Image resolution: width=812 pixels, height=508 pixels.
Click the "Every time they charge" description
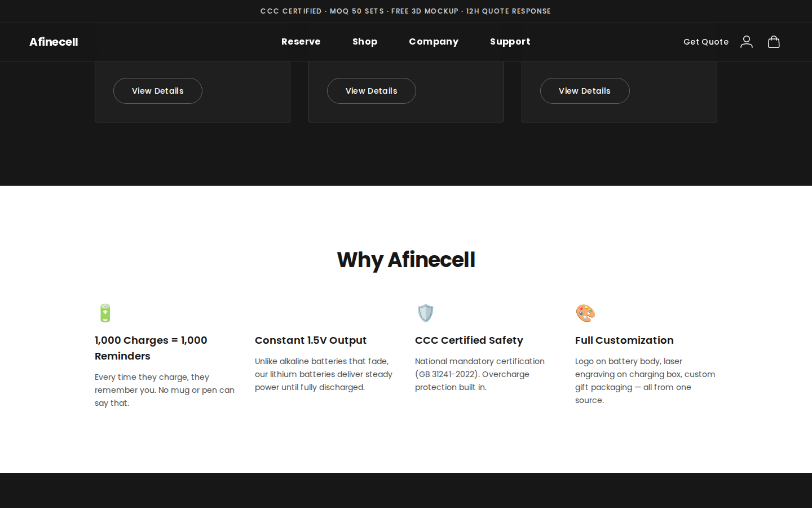(165, 390)
